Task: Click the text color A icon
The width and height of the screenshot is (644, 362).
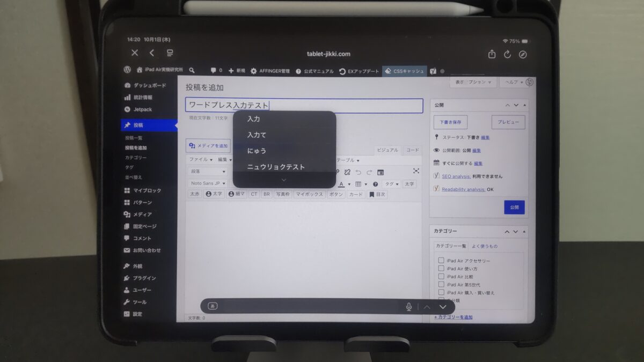Action: (x=341, y=184)
